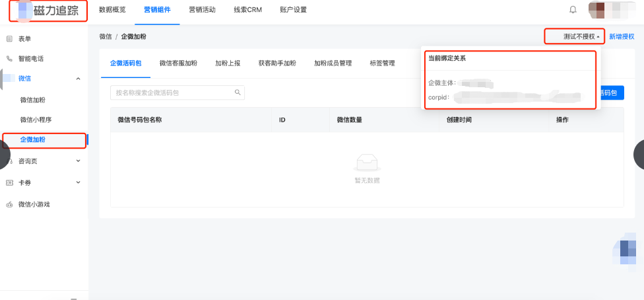The width and height of the screenshot is (644, 300).
Task: Click the 操作 column header
Action: pos(562,120)
